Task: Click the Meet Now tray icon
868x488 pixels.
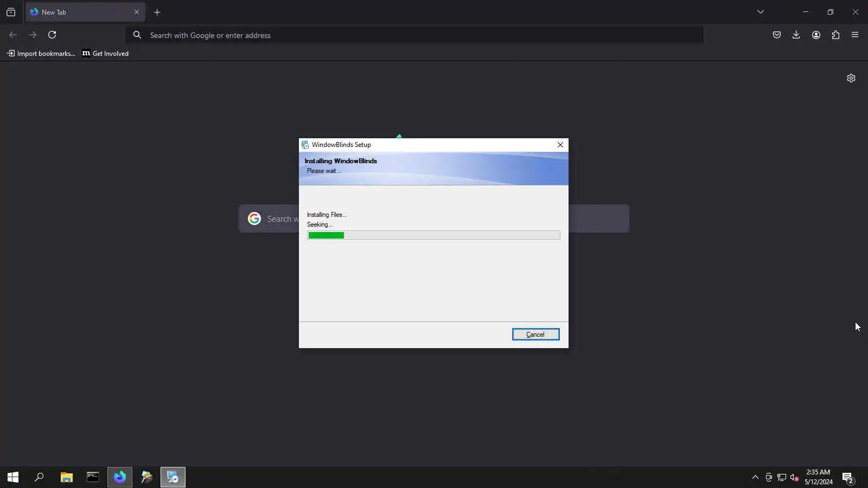Action: 769,477
